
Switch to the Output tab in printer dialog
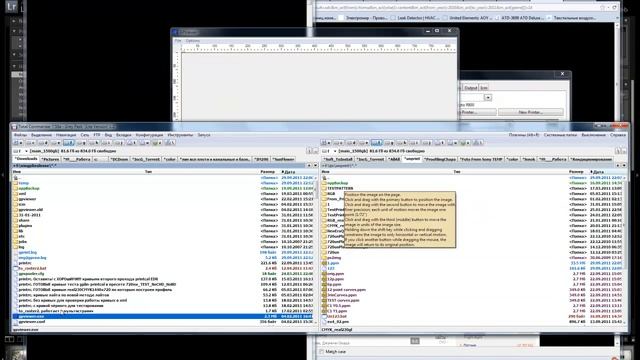point(471,88)
